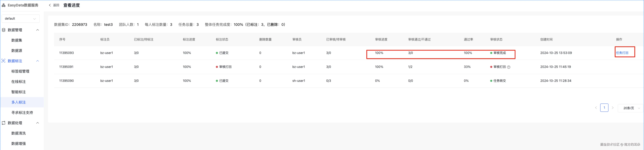644x150 pixels.
Task: Click the 数据处理 processing icon
Action: [x=3, y=123]
